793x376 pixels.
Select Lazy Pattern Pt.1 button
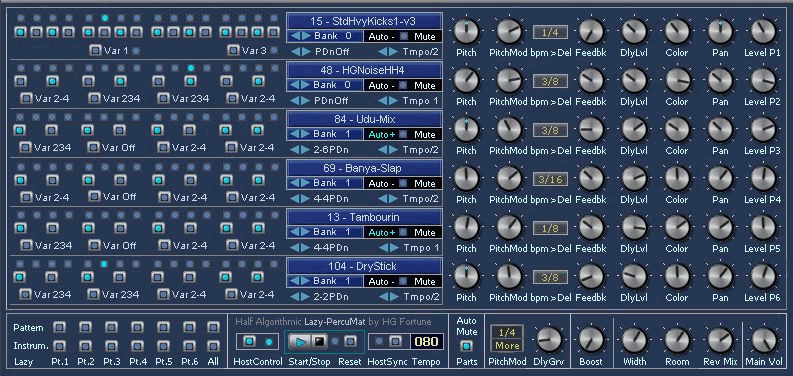click(60, 327)
